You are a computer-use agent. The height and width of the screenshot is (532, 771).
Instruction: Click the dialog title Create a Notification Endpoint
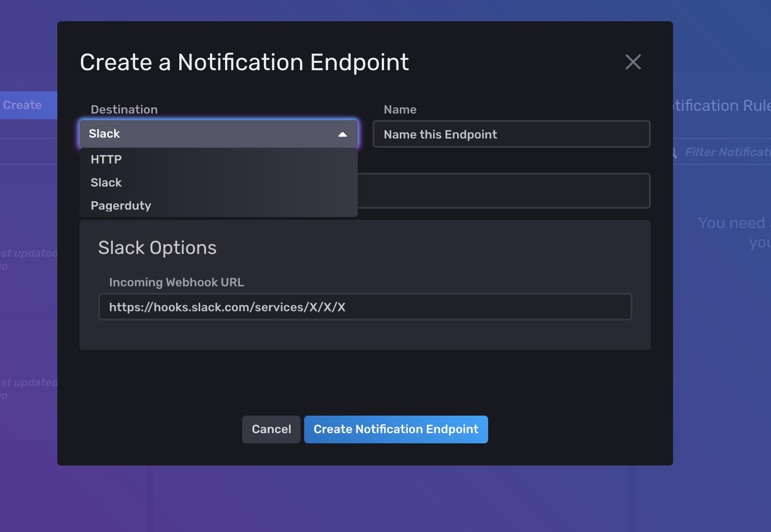point(245,62)
